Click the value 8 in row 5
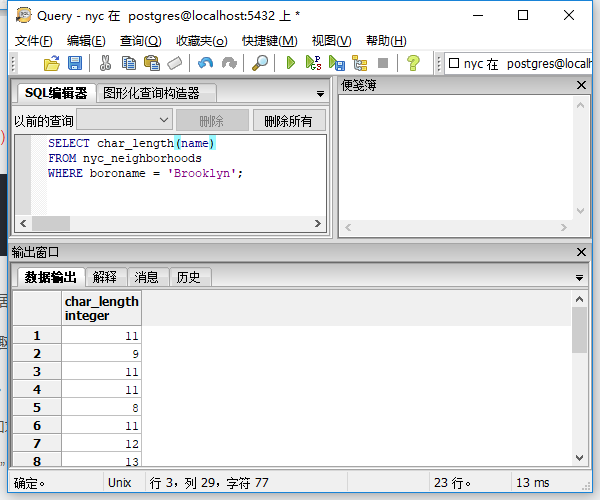600x500 pixels. (101, 407)
